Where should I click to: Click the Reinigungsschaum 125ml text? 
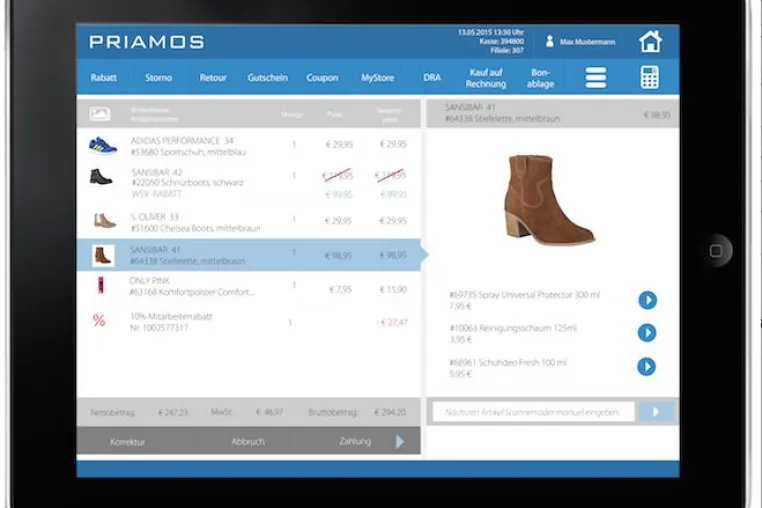513,328
